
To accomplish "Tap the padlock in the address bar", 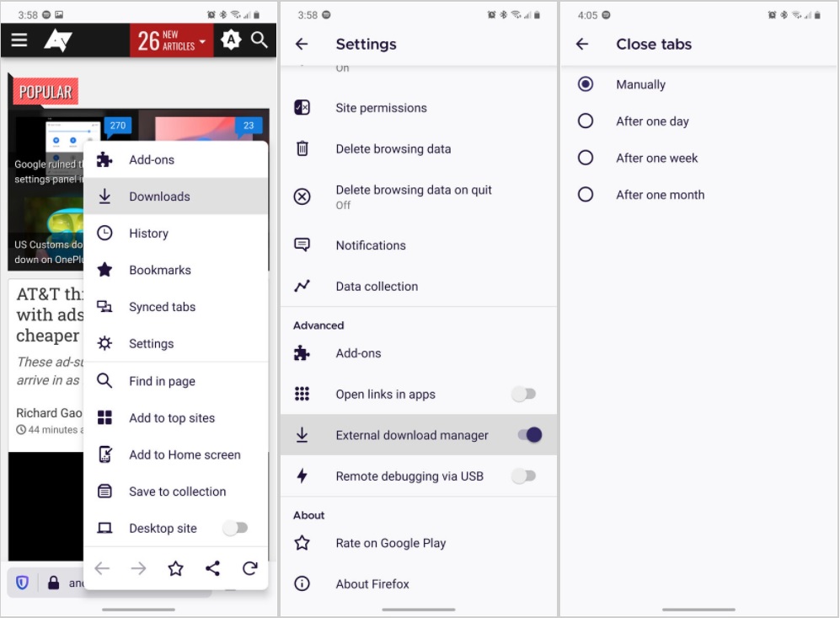I will click(52, 582).
